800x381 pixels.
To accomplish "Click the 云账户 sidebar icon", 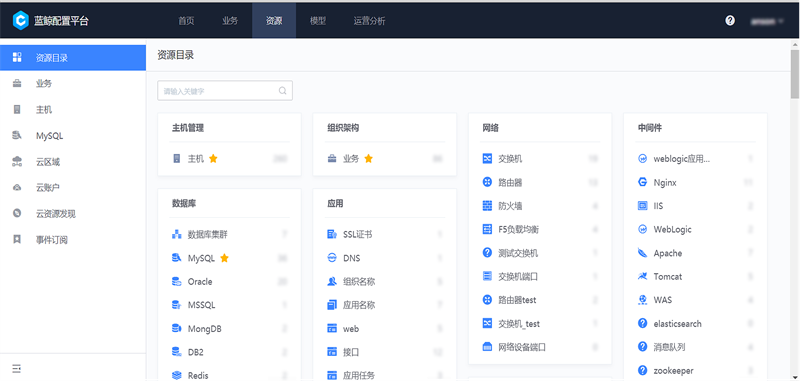I will [17, 188].
